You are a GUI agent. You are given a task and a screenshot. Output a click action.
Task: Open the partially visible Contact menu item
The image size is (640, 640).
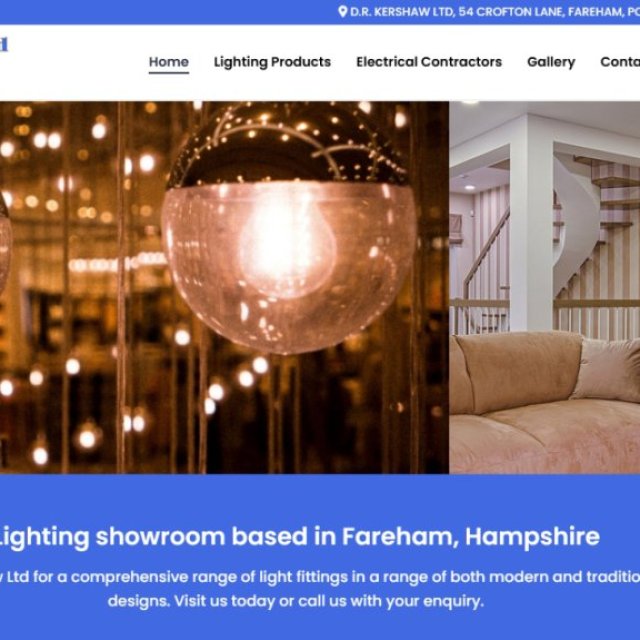click(x=620, y=62)
